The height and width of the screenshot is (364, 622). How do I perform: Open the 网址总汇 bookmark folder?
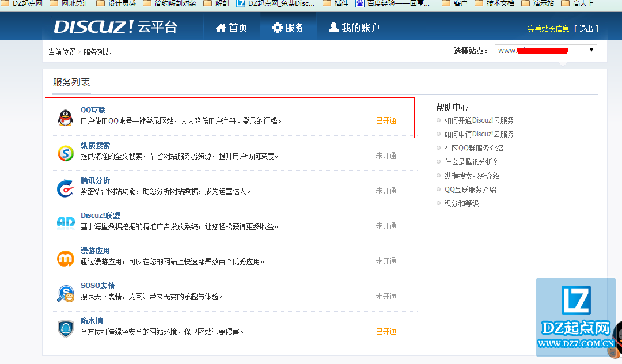click(x=70, y=3)
